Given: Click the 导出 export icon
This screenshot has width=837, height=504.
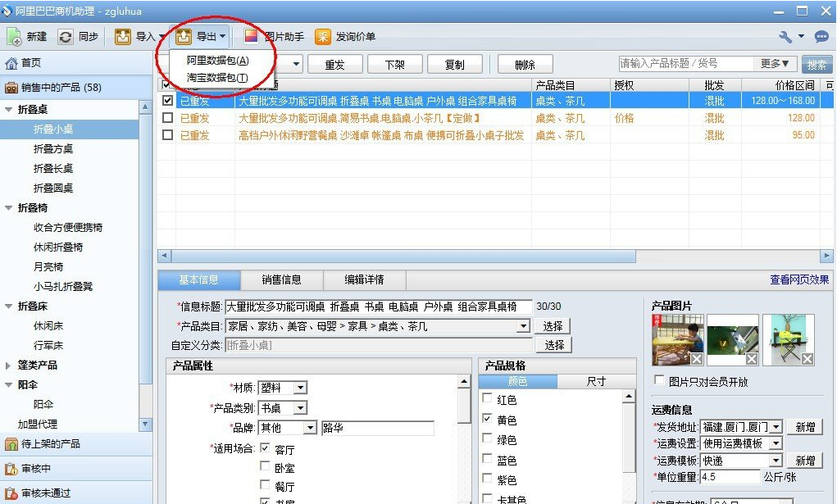Looking at the screenshot, I should coord(184,37).
